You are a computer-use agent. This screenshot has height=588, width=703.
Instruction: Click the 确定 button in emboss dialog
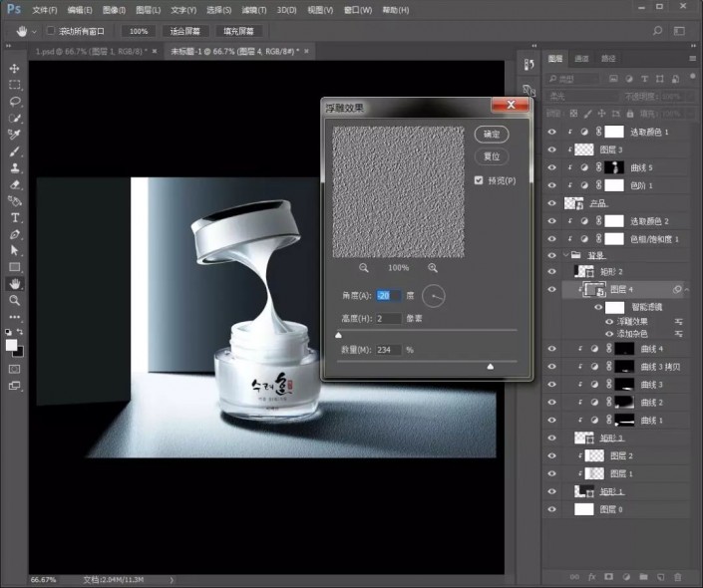pos(491,134)
